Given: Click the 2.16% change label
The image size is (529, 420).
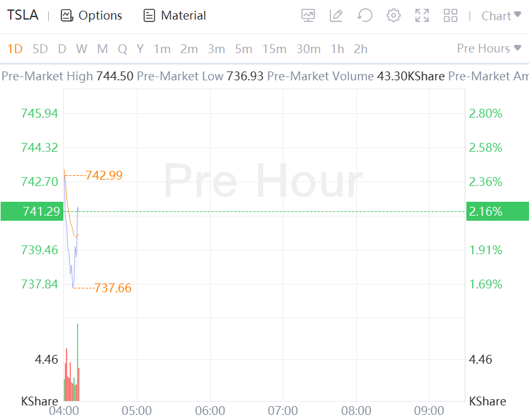Looking at the screenshot, I should pos(486,211).
